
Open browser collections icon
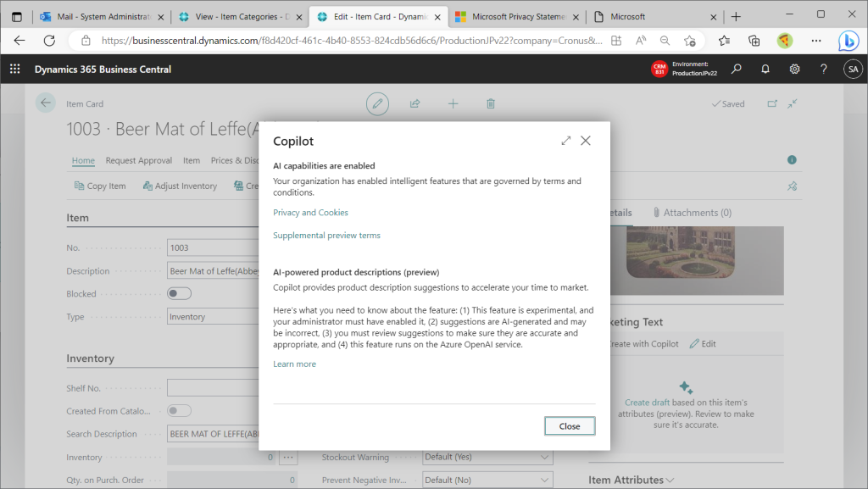click(754, 41)
